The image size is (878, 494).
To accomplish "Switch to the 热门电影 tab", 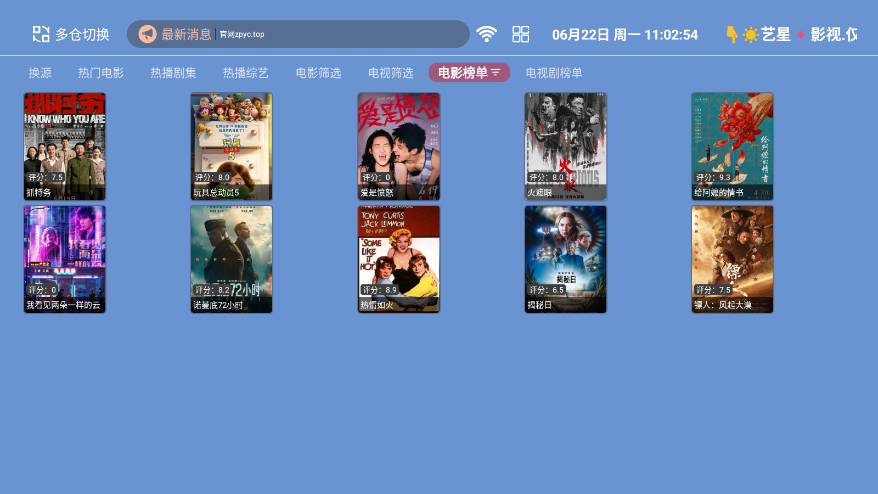I will tap(101, 73).
